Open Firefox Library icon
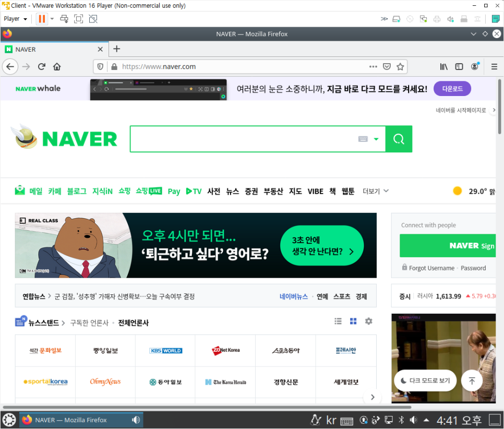 443,67
